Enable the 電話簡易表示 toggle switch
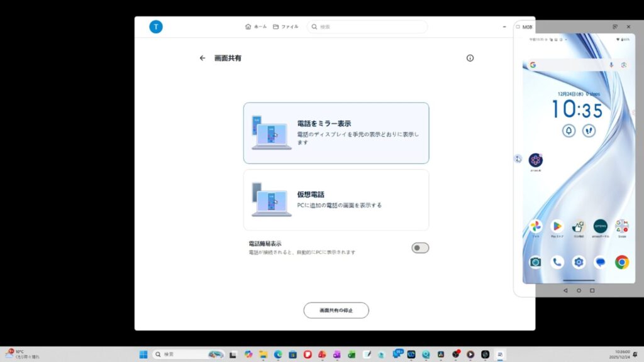 tap(419, 248)
